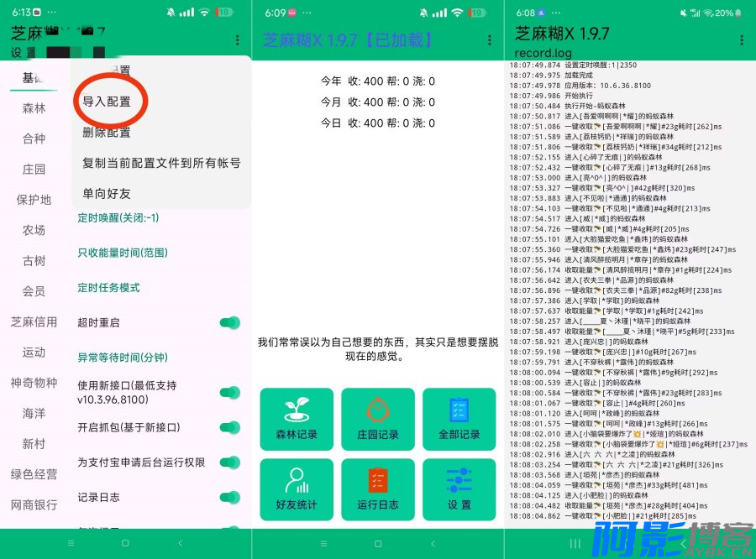Select the log line 应用版本: 10.6.36.8100
Image resolution: width=756 pixels, height=559 pixels.
tap(580, 86)
